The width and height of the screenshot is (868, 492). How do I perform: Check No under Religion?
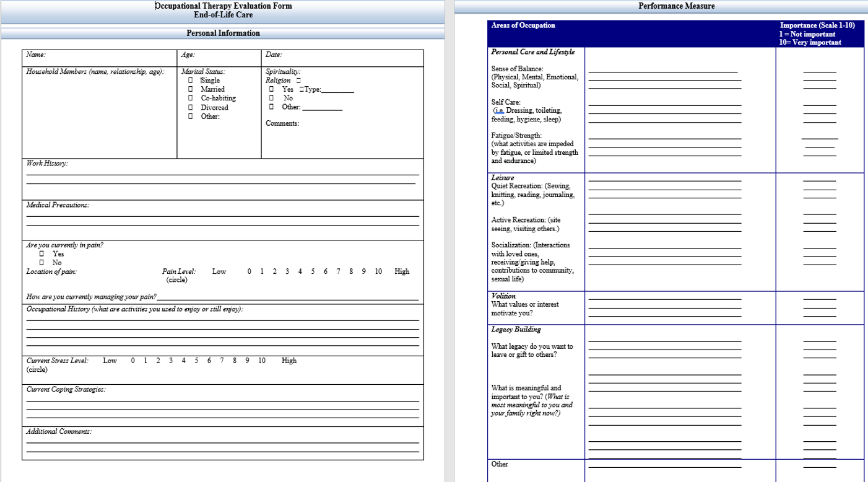pyautogui.click(x=272, y=98)
